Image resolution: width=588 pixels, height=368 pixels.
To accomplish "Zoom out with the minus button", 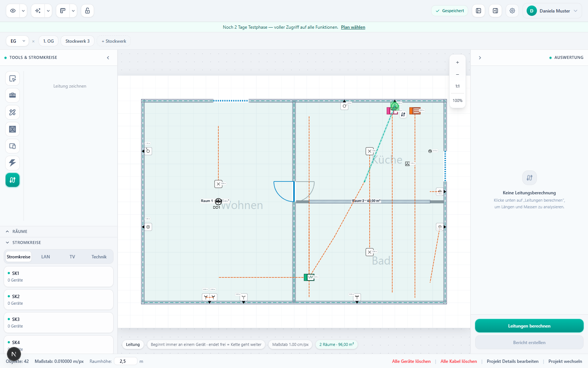I will (x=458, y=74).
